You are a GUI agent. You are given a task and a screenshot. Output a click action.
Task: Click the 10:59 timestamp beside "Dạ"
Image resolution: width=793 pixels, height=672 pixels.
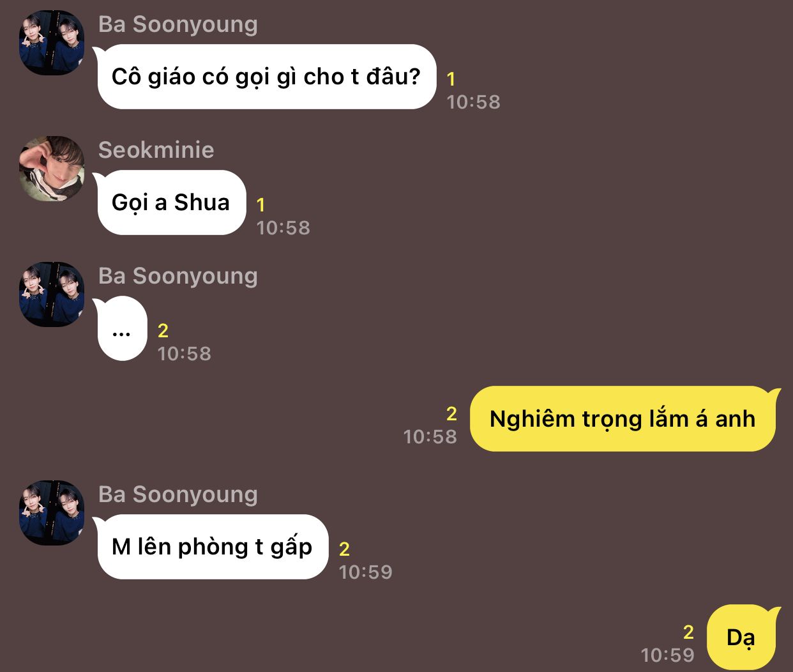pyautogui.click(x=668, y=655)
